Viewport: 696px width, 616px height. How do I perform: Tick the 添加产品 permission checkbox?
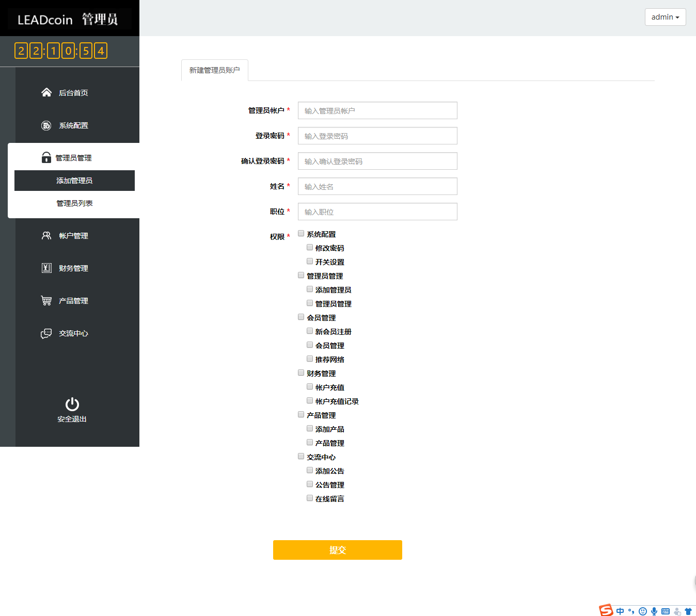(x=310, y=429)
